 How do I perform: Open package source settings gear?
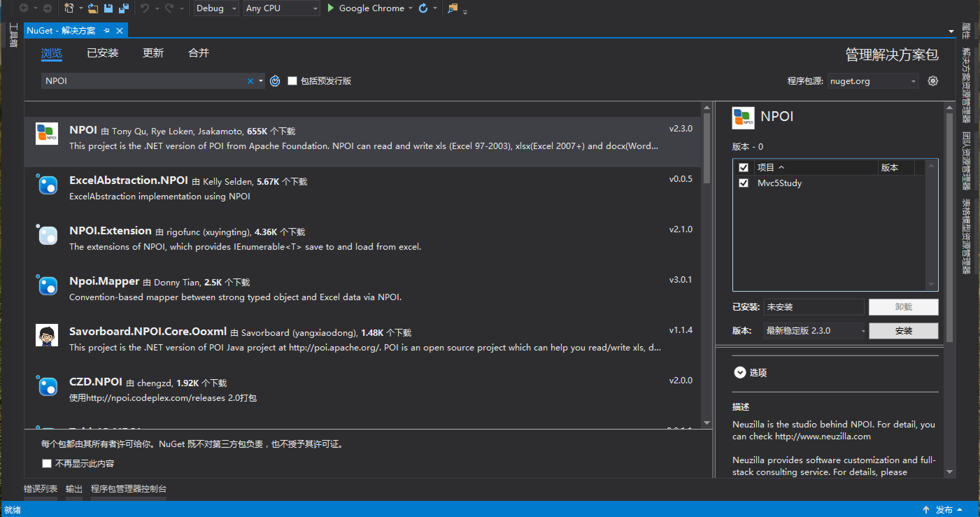933,81
